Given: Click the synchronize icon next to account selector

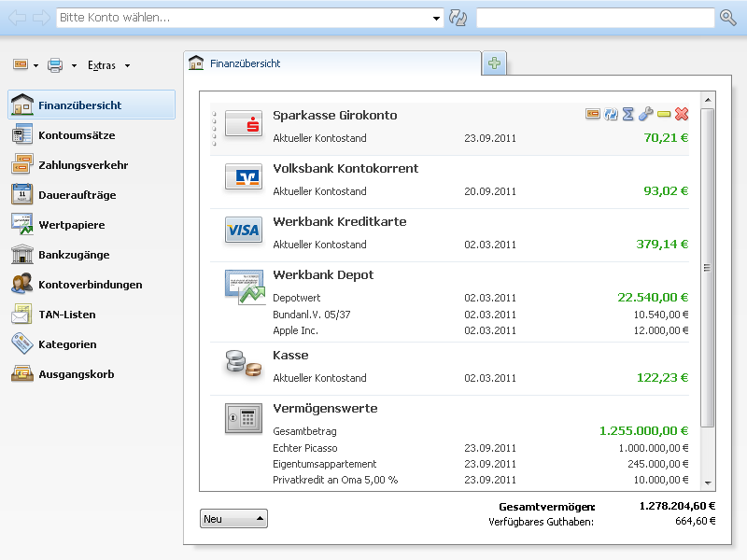Looking at the screenshot, I should [458, 18].
